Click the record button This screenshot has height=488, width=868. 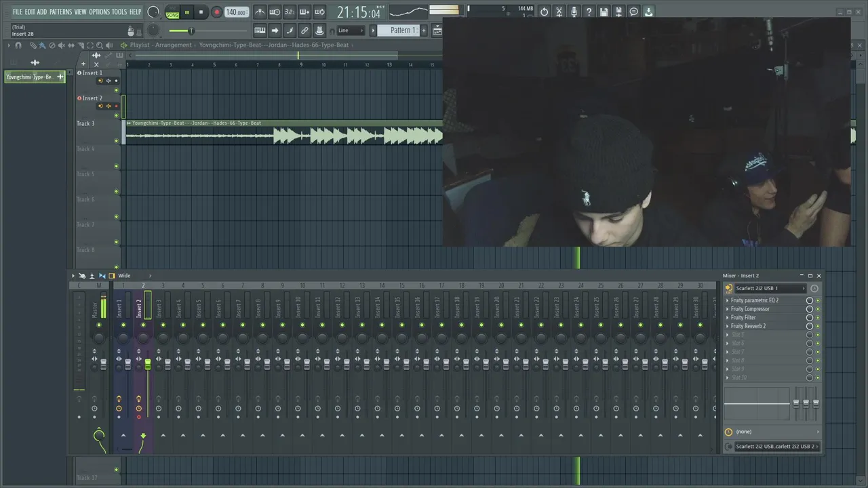tap(216, 12)
